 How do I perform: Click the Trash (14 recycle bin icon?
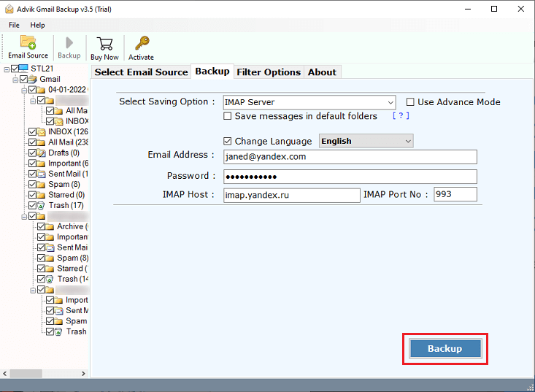tap(50, 279)
